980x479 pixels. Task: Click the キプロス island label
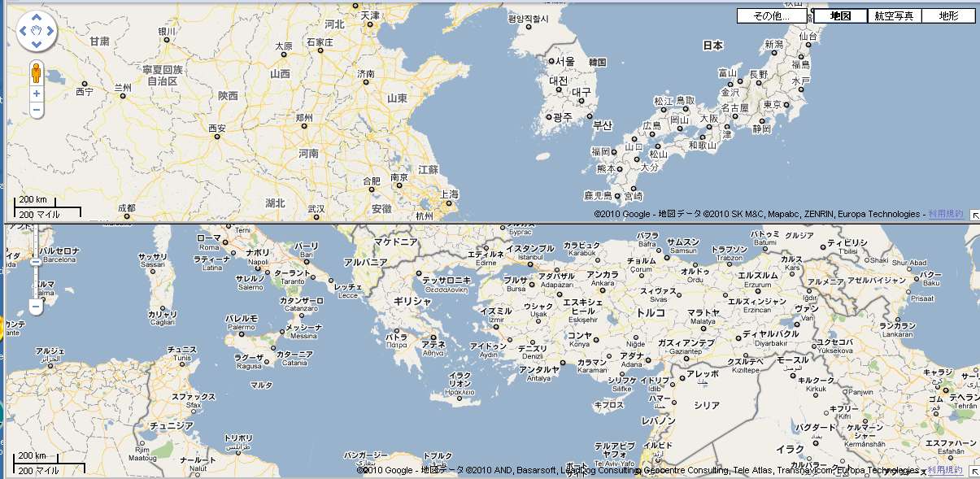[x=608, y=404]
